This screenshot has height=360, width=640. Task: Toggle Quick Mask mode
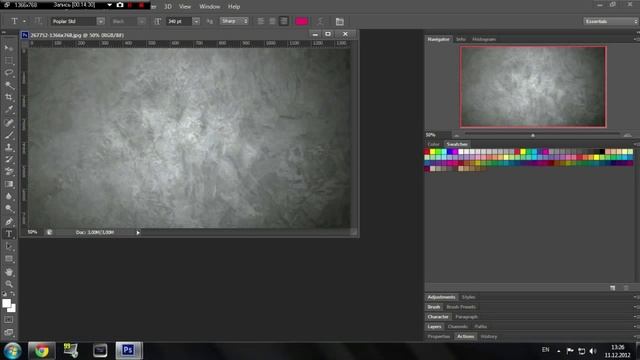pos(9,320)
